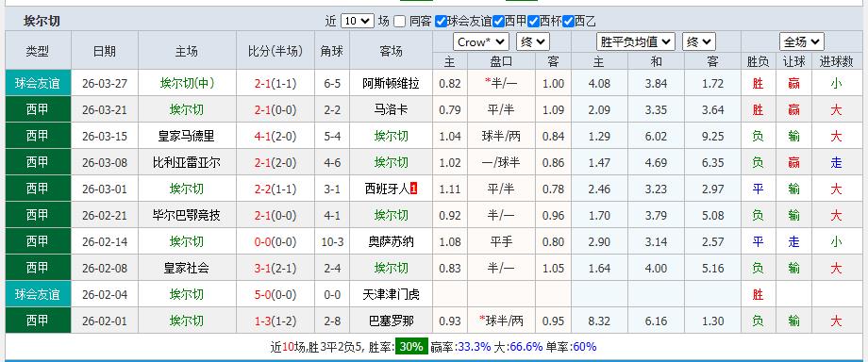Click the 0-0(0-0) score of Osasuna match
Viewport: 868px width, 362px height.
point(275,242)
